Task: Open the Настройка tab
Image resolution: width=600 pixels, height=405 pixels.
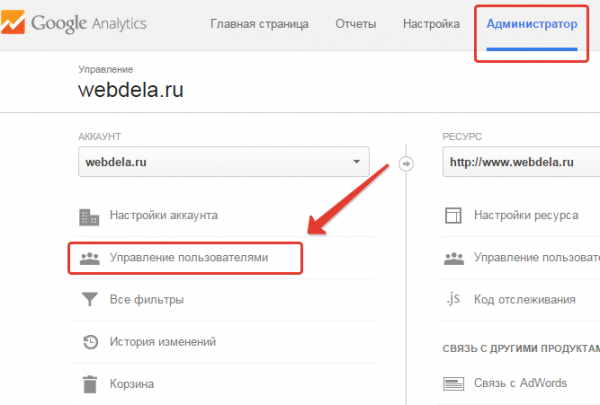Action: point(431,24)
